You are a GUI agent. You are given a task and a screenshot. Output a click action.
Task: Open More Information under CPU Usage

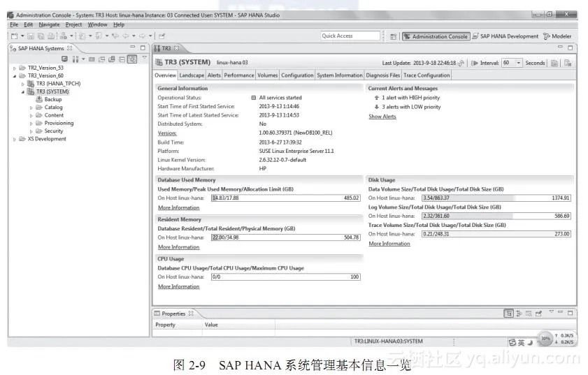pos(178,286)
